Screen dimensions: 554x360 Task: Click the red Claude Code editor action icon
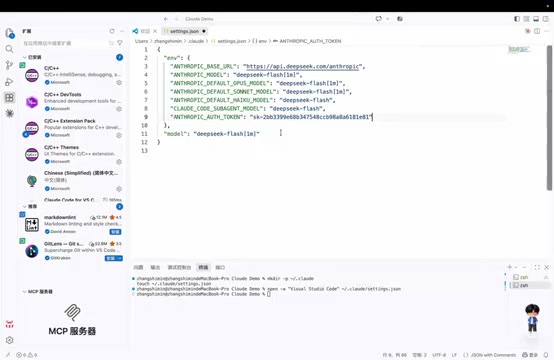(528, 31)
